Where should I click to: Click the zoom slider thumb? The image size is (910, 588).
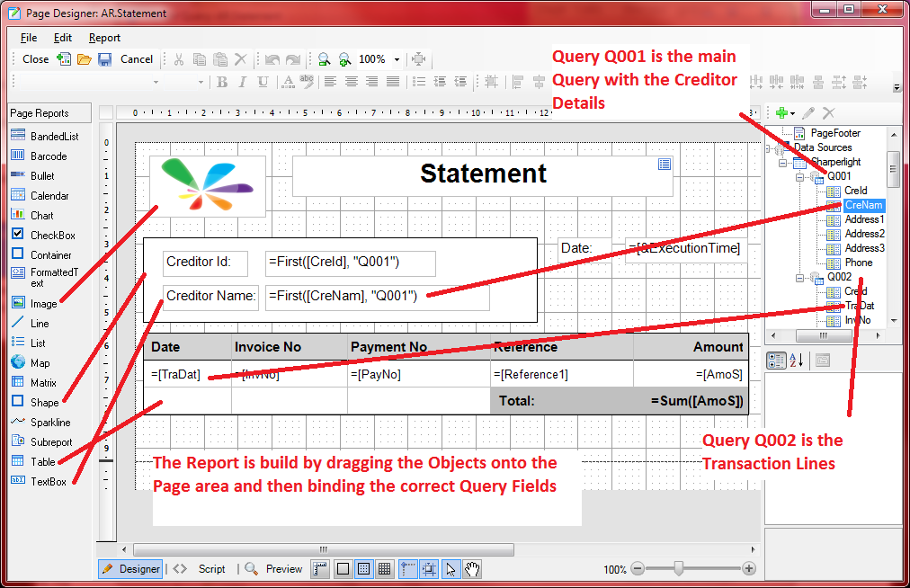click(678, 569)
